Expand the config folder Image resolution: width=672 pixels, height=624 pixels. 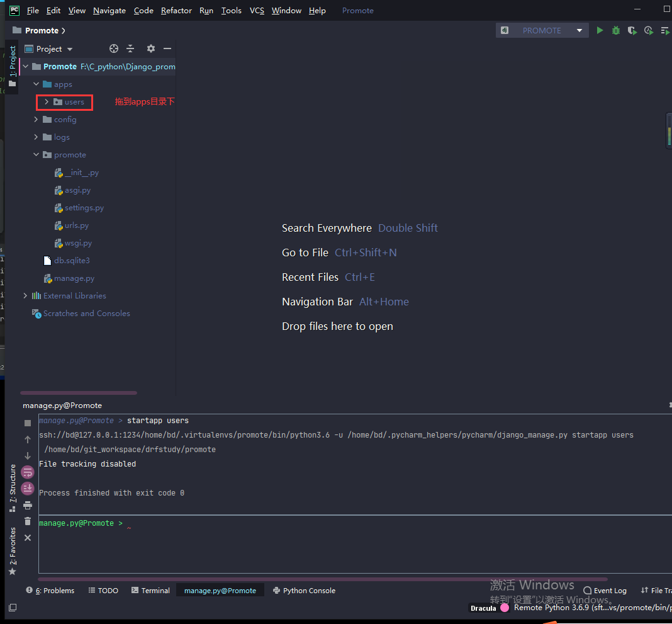[36, 119]
